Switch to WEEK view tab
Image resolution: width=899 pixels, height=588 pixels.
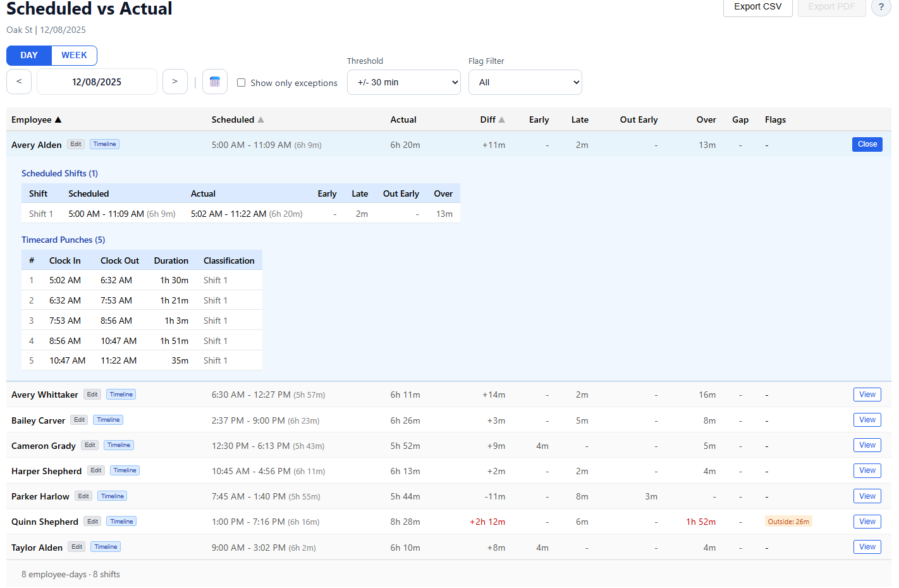(74, 55)
